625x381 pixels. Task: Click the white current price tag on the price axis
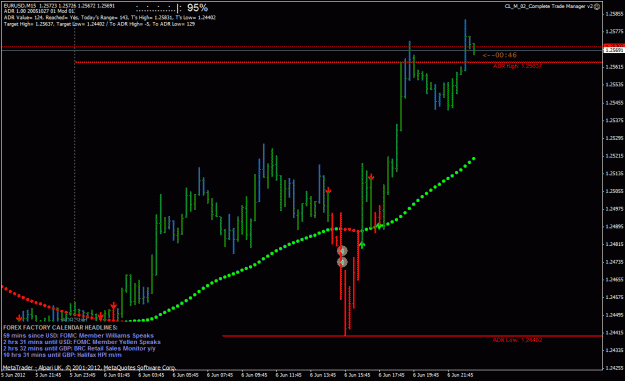614,50
